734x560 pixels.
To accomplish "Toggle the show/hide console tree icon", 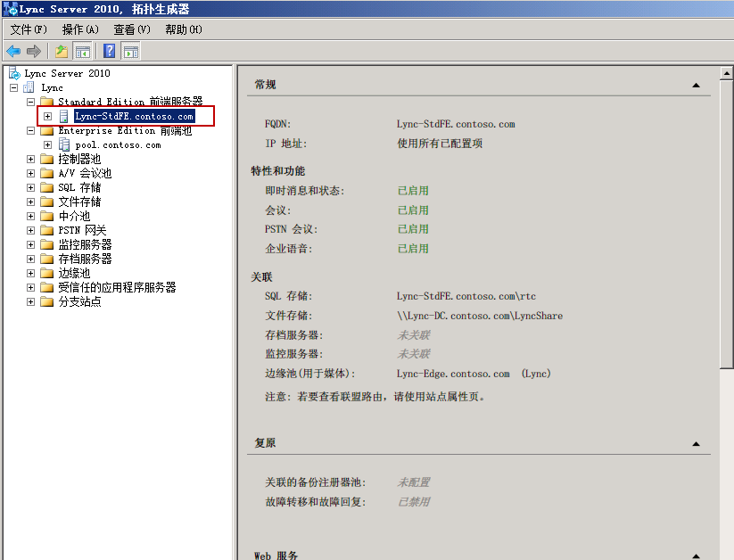I will (83, 51).
